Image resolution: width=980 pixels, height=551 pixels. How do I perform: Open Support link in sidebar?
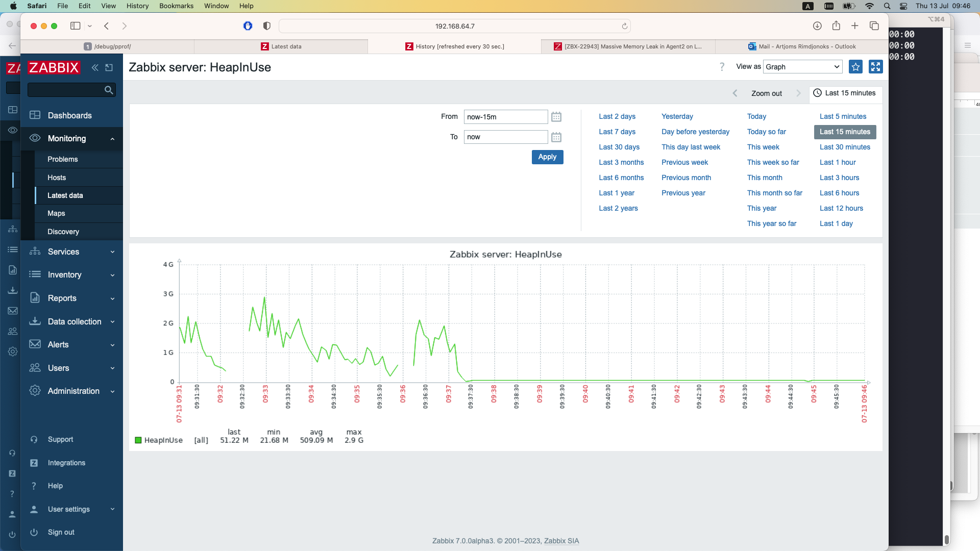point(60,440)
